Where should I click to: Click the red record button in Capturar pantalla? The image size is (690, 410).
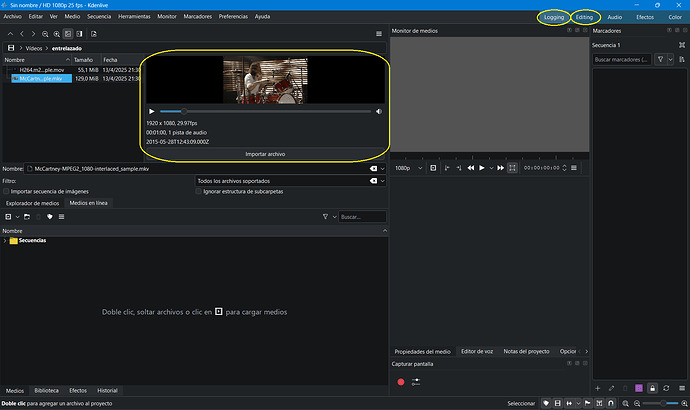(x=401, y=382)
